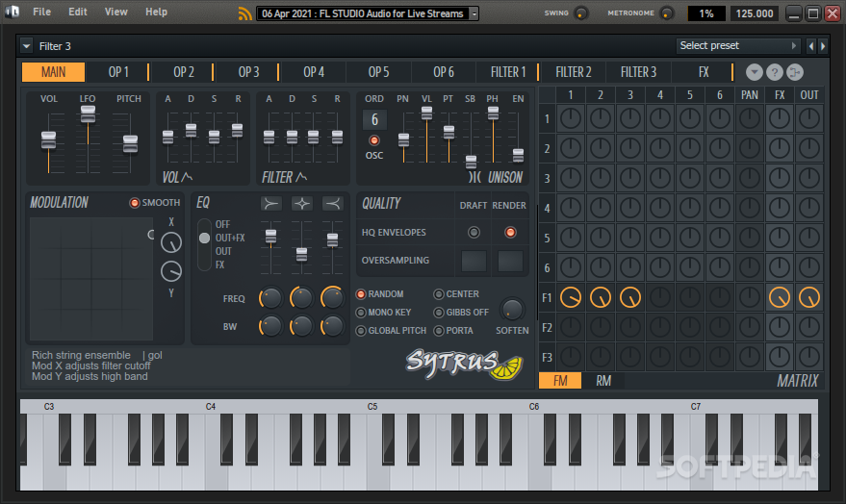846x504 pixels.
Task: Switch to the FX tab
Action: coord(704,72)
